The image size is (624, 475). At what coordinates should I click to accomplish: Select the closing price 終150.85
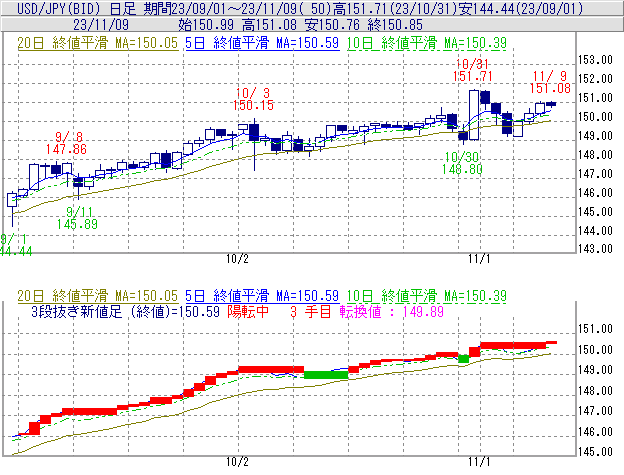click(x=395, y=25)
